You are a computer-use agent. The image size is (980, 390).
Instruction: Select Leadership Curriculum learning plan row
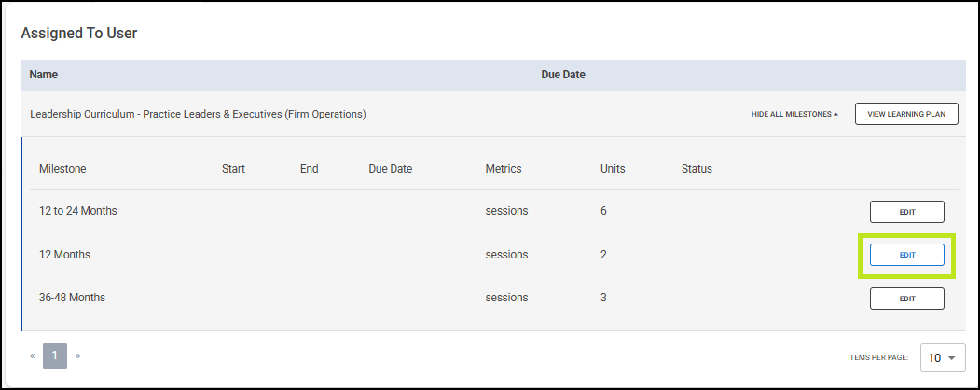point(198,114)
